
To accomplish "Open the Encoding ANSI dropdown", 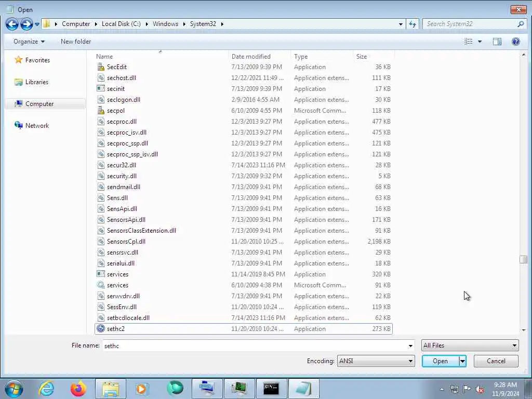I will 376,361.
